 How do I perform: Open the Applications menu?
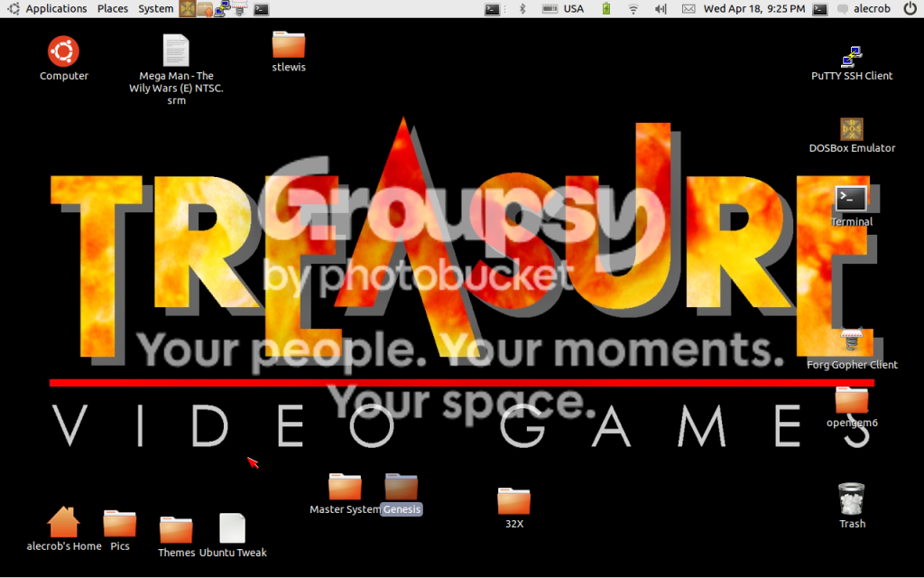[x=56, y=9]
